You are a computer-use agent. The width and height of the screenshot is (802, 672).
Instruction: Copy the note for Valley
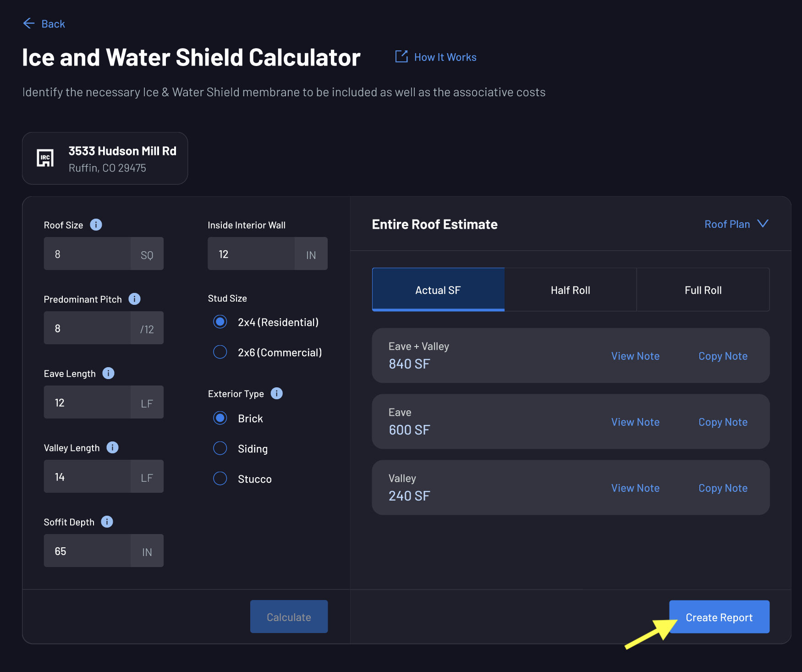723,488
